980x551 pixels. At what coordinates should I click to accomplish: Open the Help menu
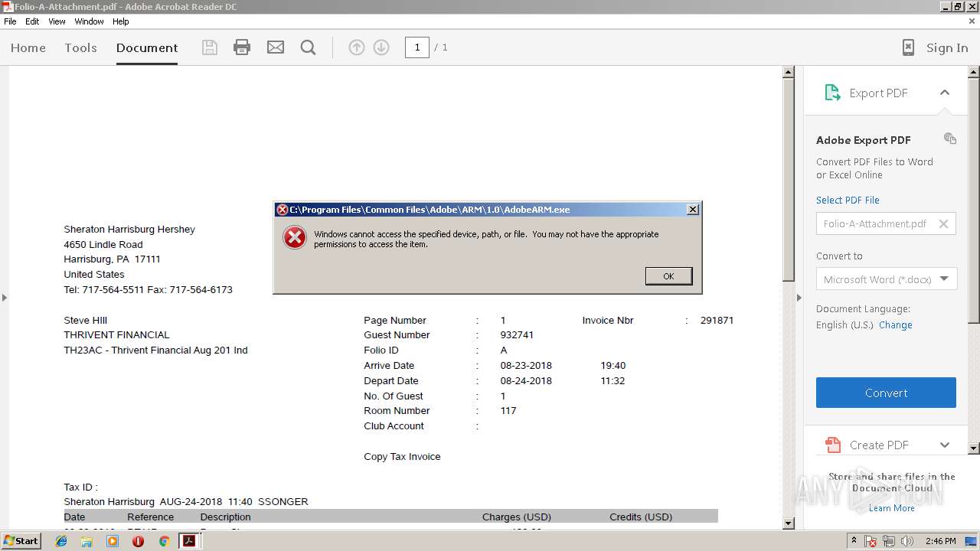[121, 21]
